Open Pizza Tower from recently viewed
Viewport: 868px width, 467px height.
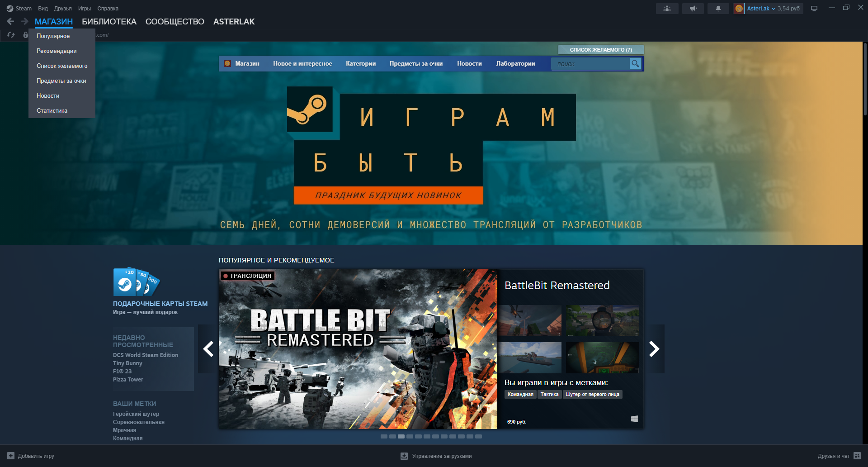(x=128, y=380)
